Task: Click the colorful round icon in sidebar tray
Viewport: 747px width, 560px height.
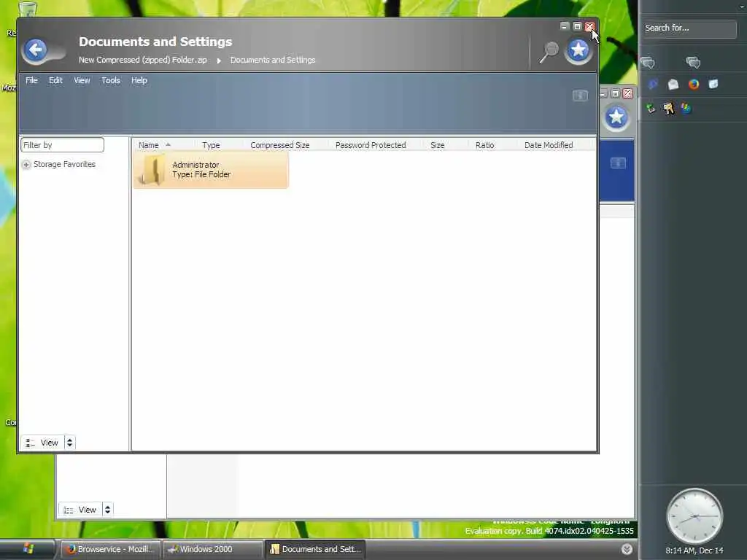Action: coord(686,109)
